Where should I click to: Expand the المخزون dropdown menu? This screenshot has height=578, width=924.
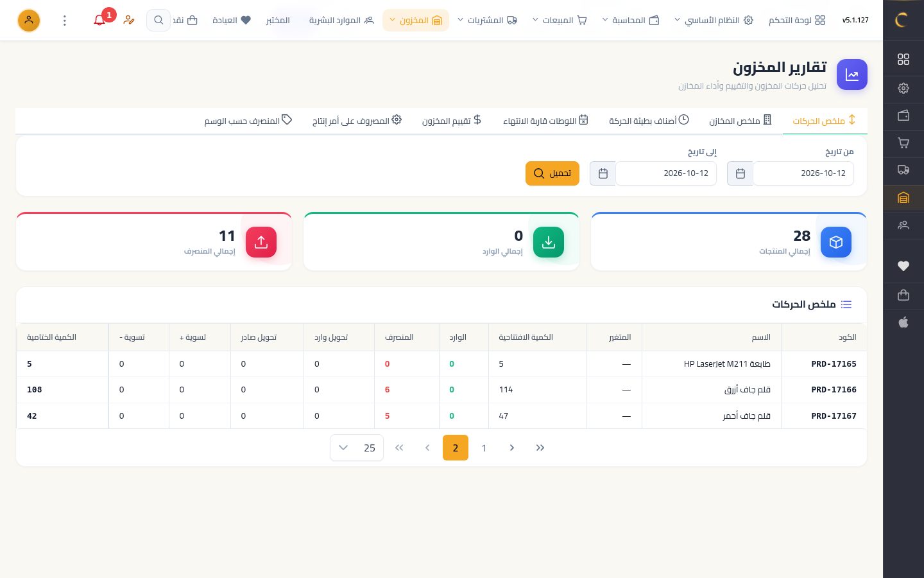click(x=416, y=21)
